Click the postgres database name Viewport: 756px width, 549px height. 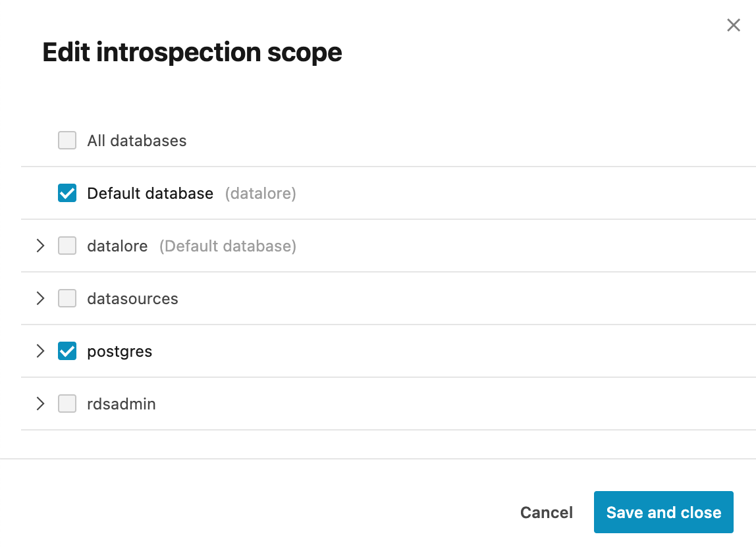tap(119, 351)
